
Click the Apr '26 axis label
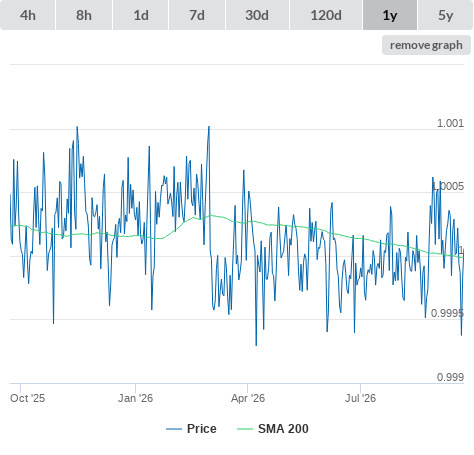[x=248, y=398]
